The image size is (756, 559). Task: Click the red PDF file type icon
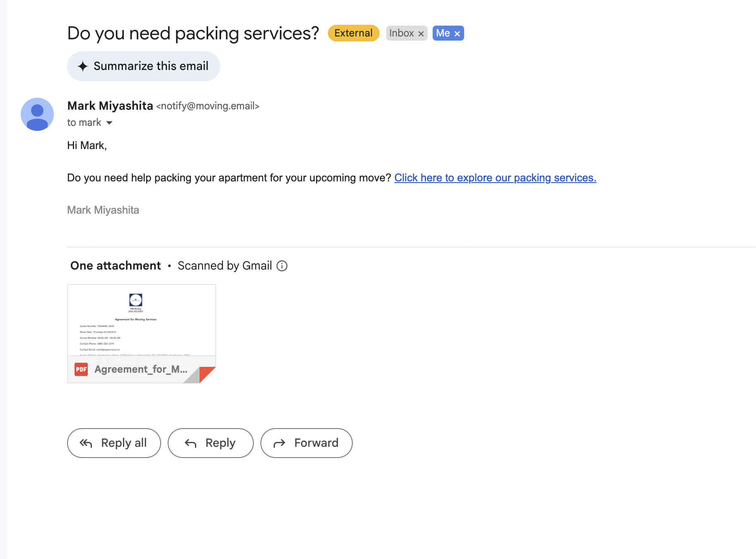coord(81,369)
